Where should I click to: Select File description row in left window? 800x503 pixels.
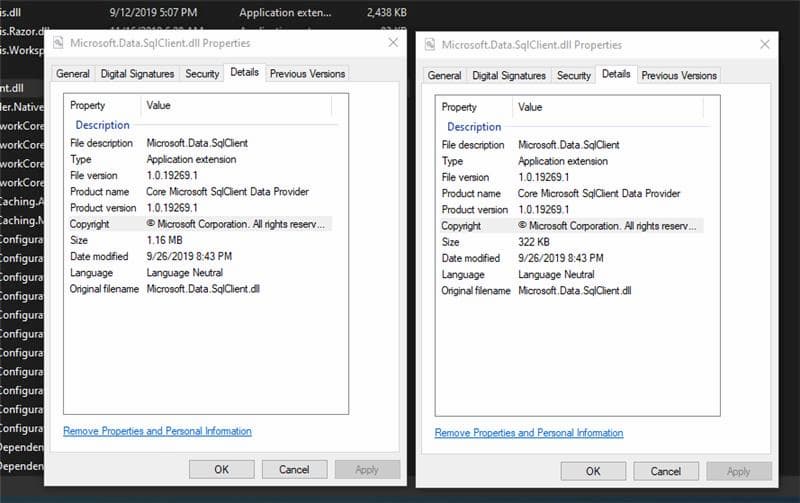(200, 143)
